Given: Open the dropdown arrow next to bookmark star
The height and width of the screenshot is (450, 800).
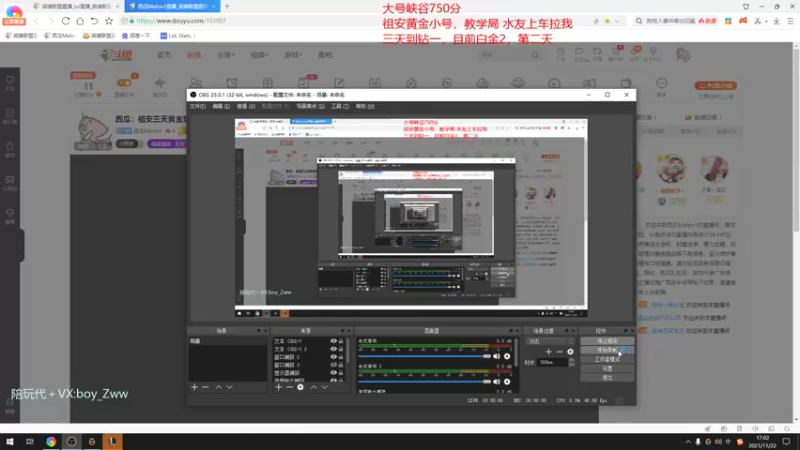Looking at the screenshot, I should coord(617,21).
